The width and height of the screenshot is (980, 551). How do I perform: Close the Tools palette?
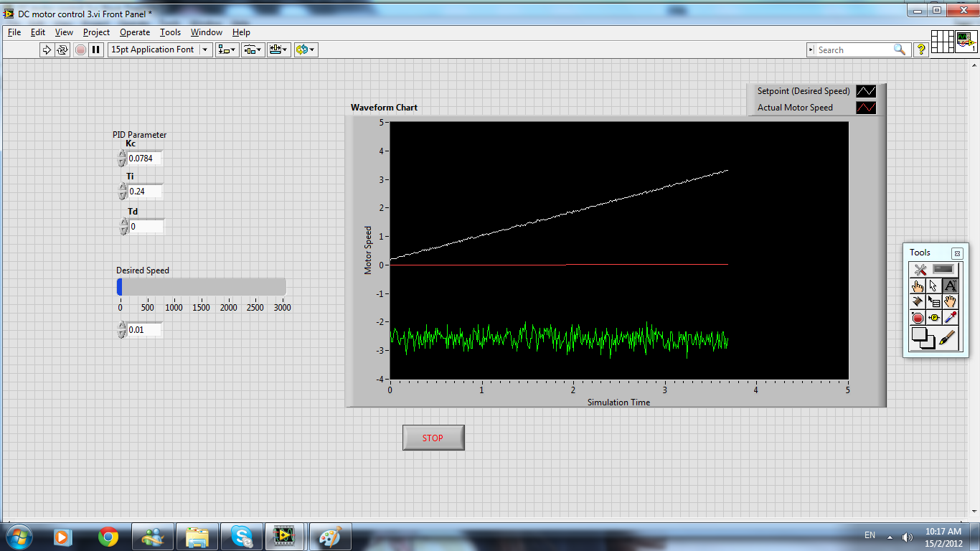pos(957,253)
